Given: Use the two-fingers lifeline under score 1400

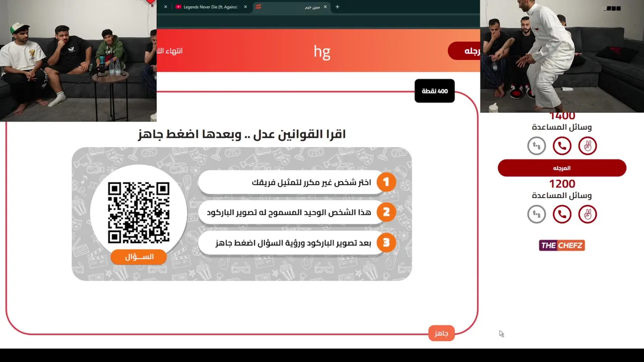Looking at the screenshot, I should coord(587,146).
